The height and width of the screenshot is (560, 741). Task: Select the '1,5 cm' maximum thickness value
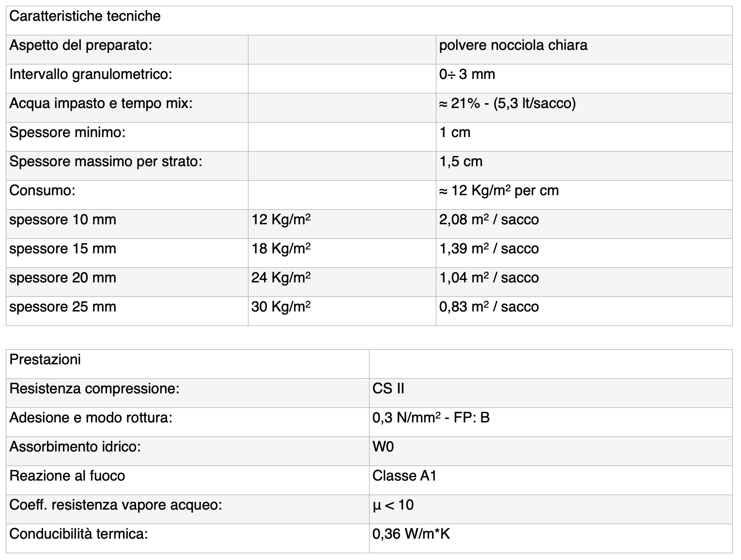point(461,162)
